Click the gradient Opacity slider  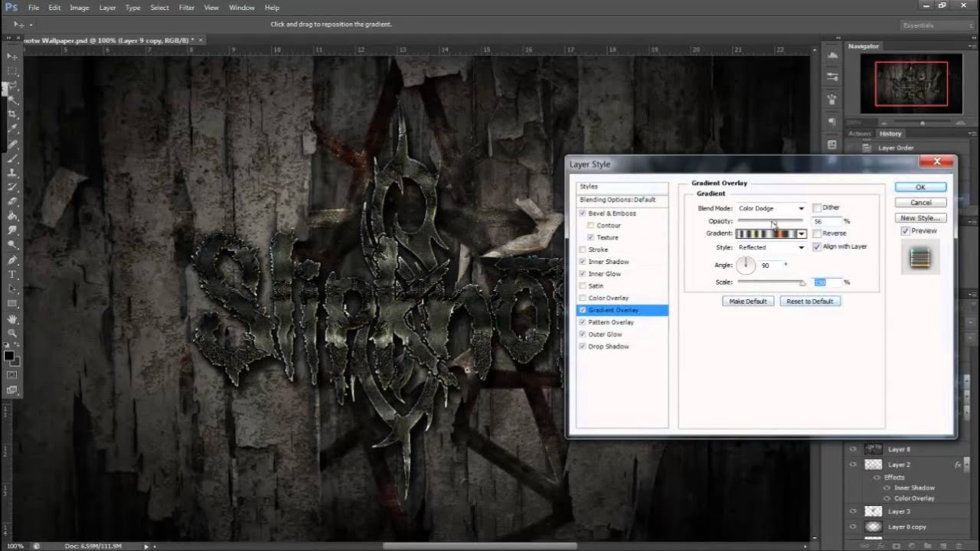(769, 221)
